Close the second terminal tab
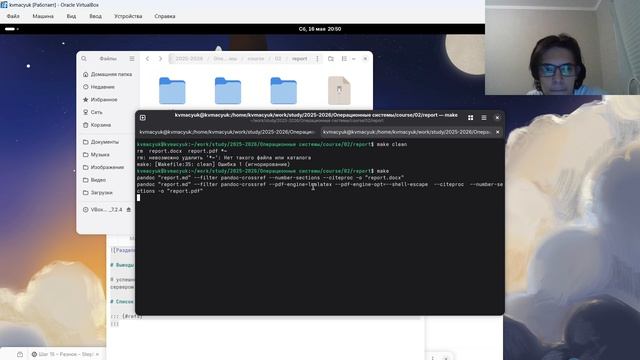 [x=498, y=132]
